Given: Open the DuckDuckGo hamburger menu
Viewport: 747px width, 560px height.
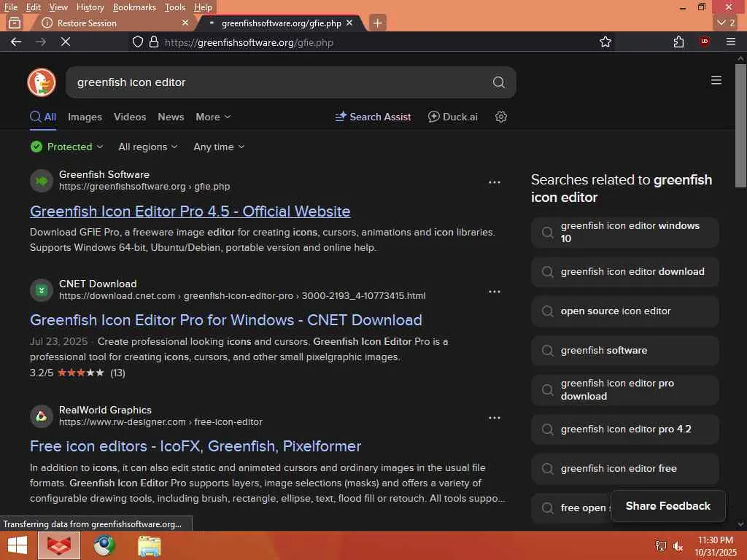Looking at the screenshot, I should (716, 80).
